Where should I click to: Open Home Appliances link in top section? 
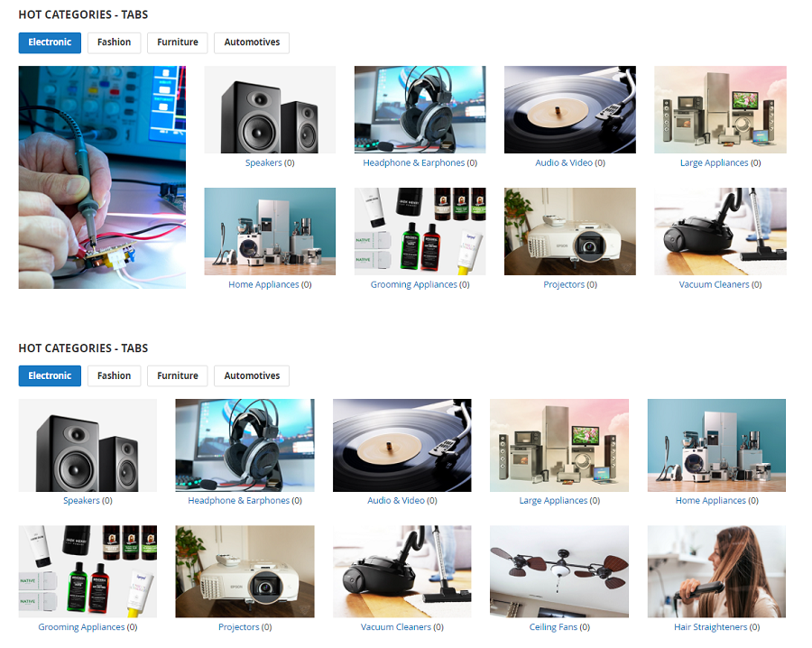click(x=263, y=284)
